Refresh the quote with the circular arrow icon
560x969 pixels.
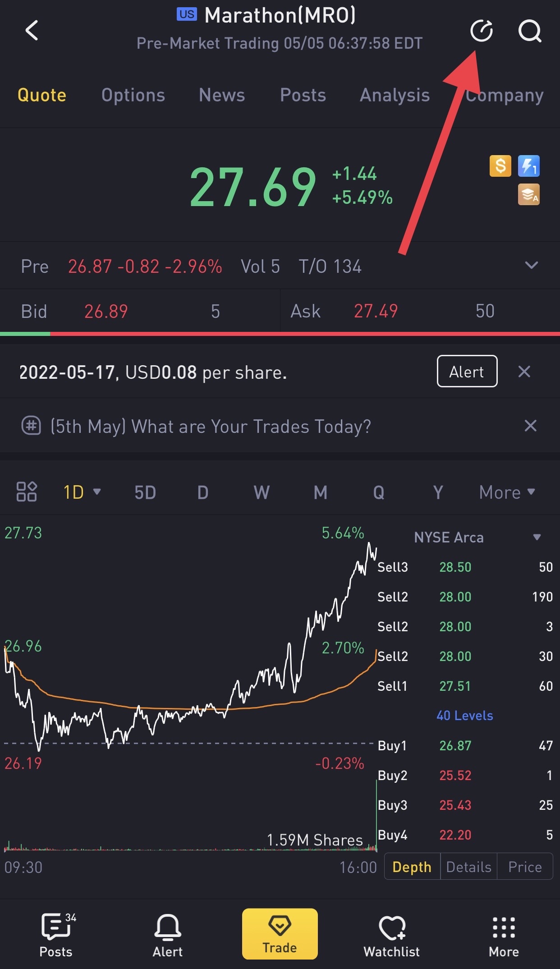click(481, 31)
